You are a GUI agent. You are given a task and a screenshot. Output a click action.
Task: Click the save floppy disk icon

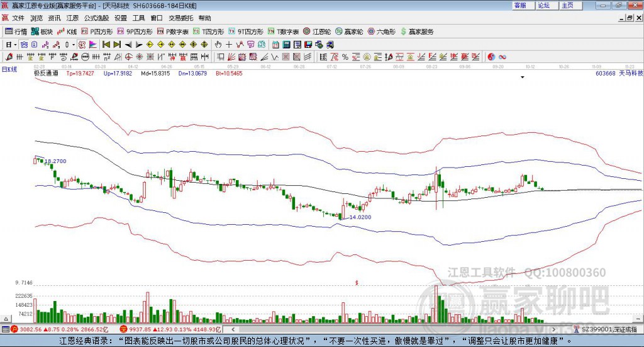(x=308, y=45)
